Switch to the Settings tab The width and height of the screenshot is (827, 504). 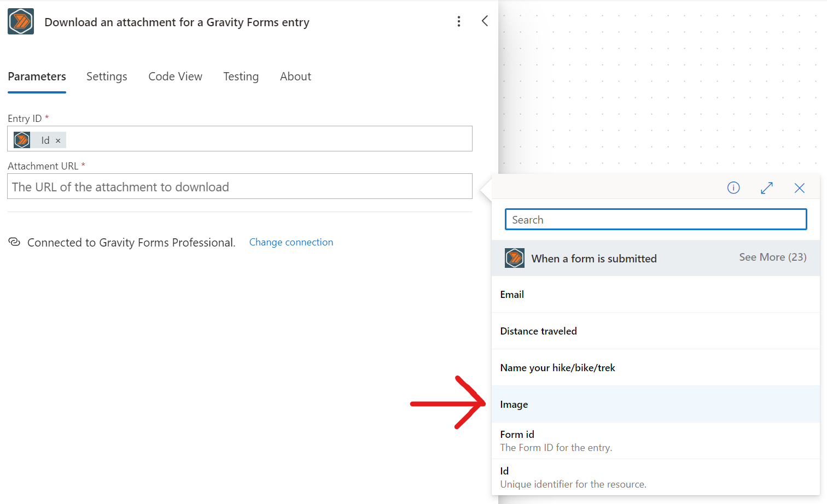pyautogui.click(x=107, y=77)
